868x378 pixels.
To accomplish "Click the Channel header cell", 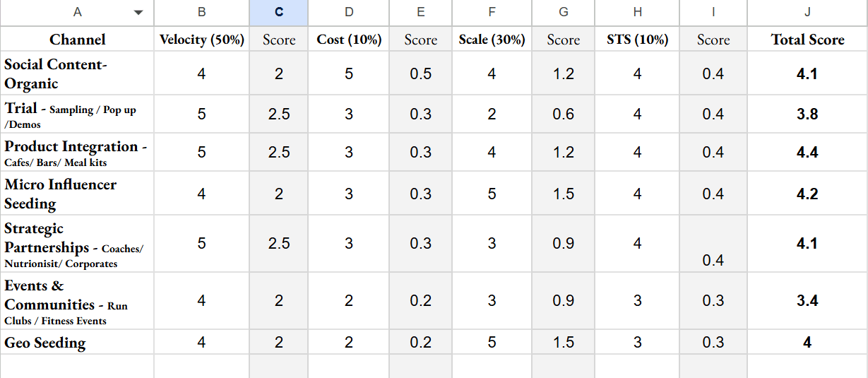I will [x=78, y=40].
